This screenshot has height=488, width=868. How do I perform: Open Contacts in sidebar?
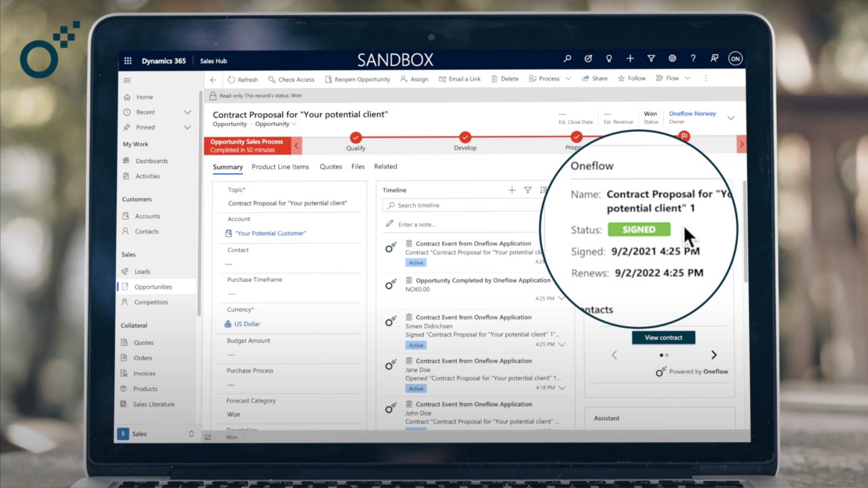(146, 231)
